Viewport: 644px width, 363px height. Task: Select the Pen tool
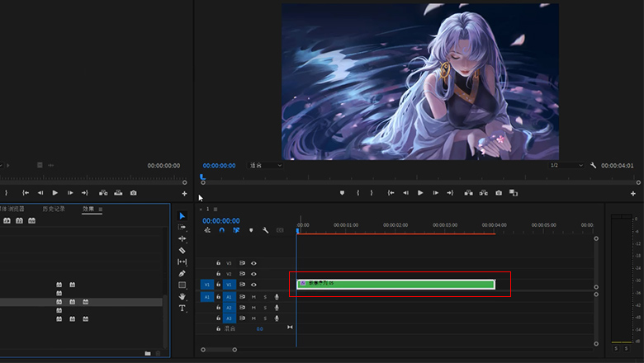(x=182, y=273)
